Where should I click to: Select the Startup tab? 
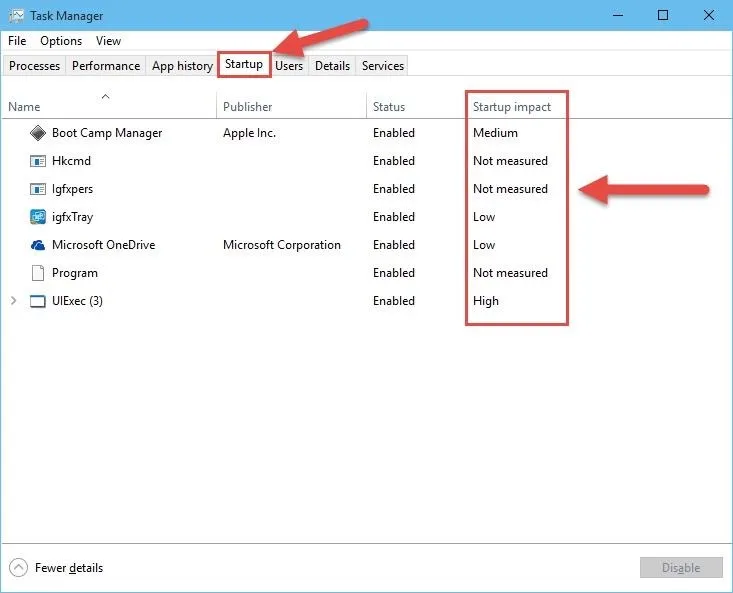pyautogui.click(x=244, y=64)
